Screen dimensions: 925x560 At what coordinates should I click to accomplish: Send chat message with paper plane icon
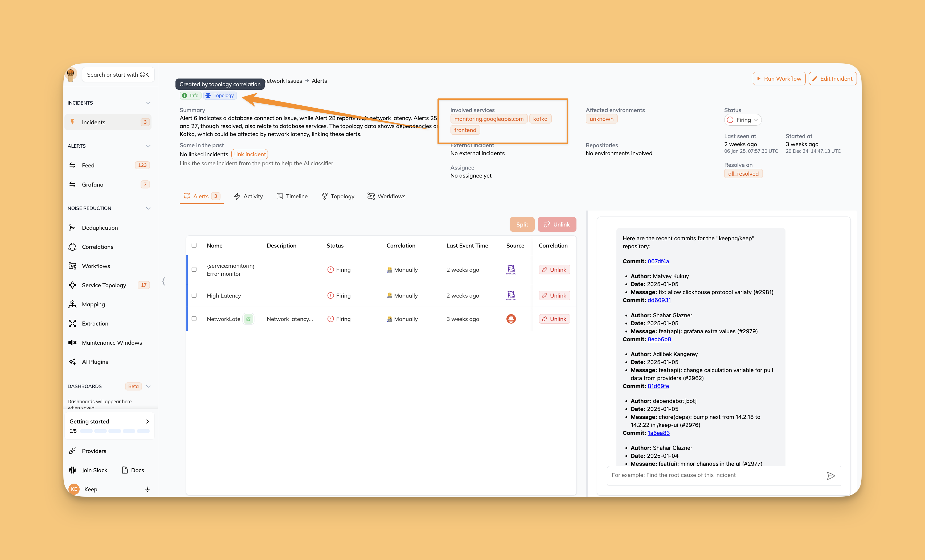pyautogui.click(x=831, y=476)
